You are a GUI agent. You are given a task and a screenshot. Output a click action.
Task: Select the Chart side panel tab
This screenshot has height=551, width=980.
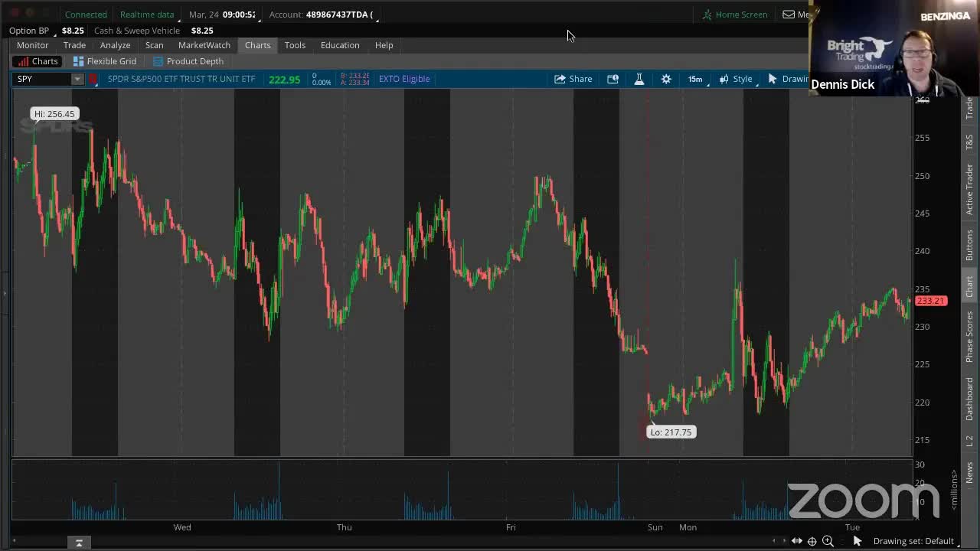pyautogui.click(x=969, y=287)
